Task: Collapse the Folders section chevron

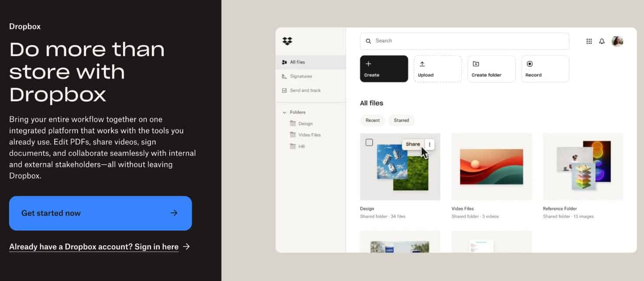Action: coord(284,112)
